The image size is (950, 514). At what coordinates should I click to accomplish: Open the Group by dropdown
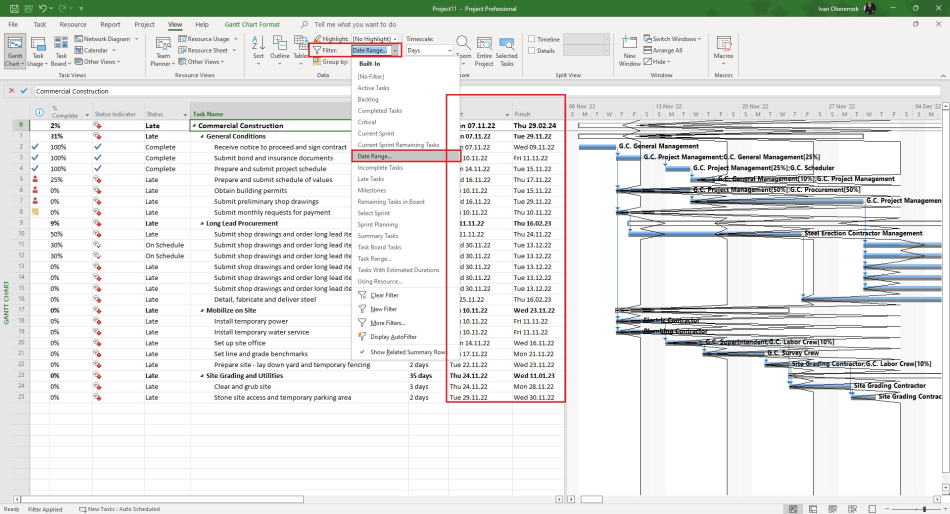331,61
